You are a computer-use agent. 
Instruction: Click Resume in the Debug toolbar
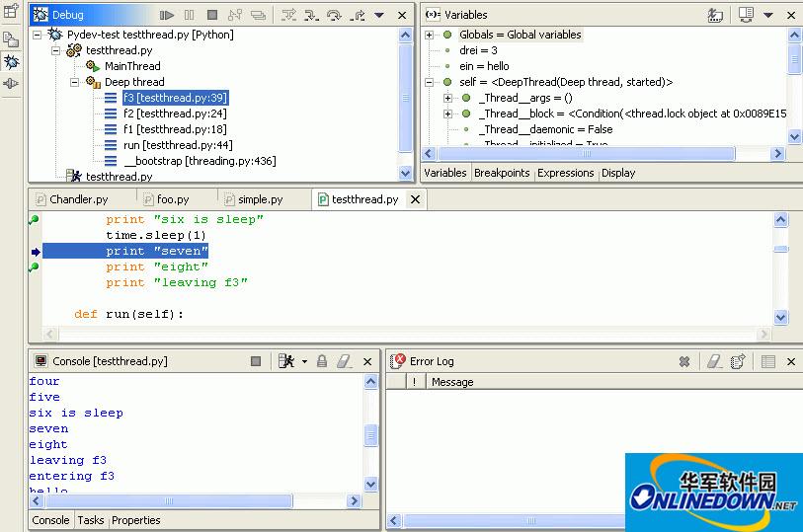(x=167, y=15)
